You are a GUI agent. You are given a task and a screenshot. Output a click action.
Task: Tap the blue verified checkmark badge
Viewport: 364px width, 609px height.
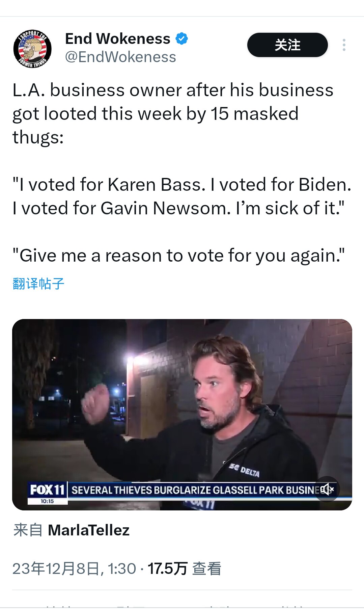[x=181, y=38]
